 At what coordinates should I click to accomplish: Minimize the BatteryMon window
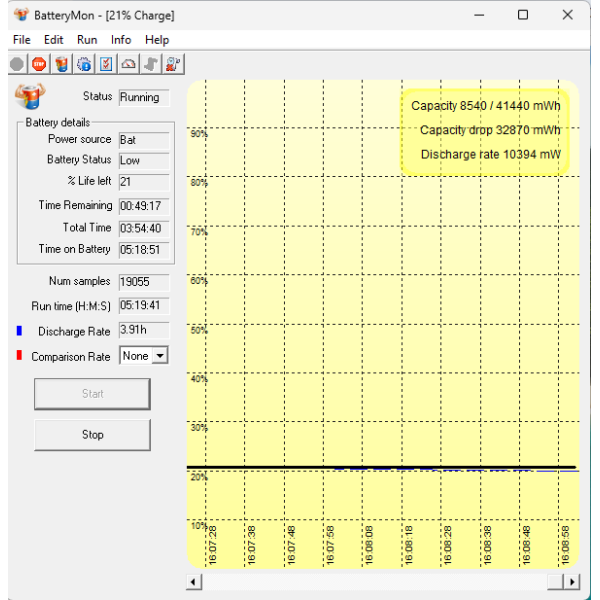tap(479, 15)
